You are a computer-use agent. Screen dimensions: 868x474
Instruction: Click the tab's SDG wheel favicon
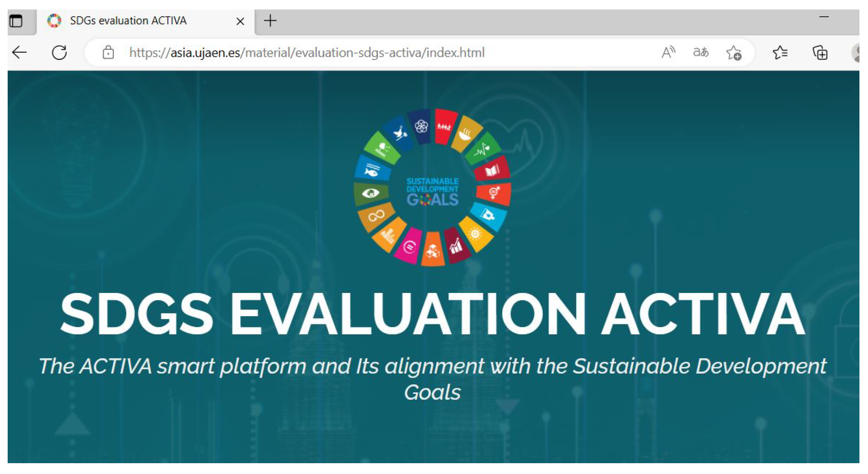point(55,21)
